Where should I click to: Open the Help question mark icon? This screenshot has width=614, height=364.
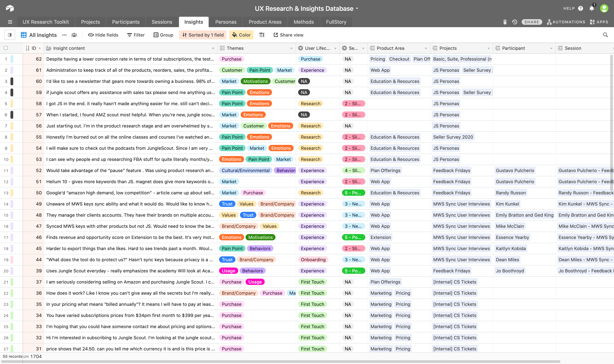581,8
